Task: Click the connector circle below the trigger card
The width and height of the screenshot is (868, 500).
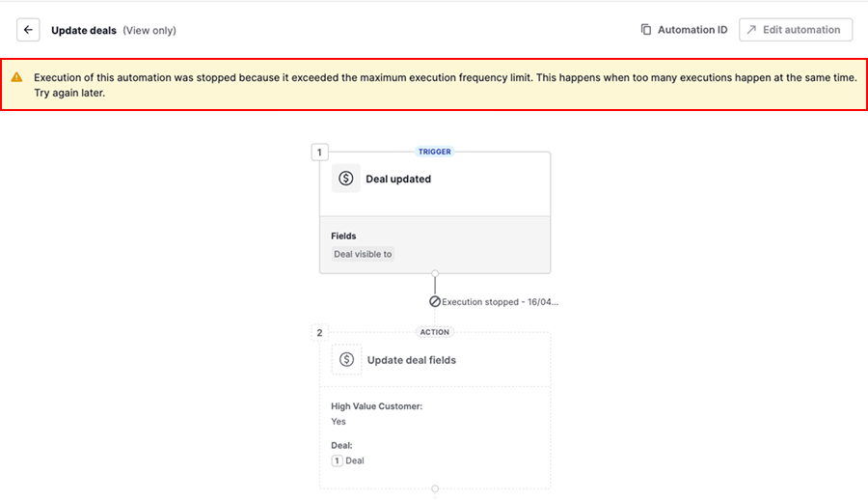Action: (x=435, y=274)
